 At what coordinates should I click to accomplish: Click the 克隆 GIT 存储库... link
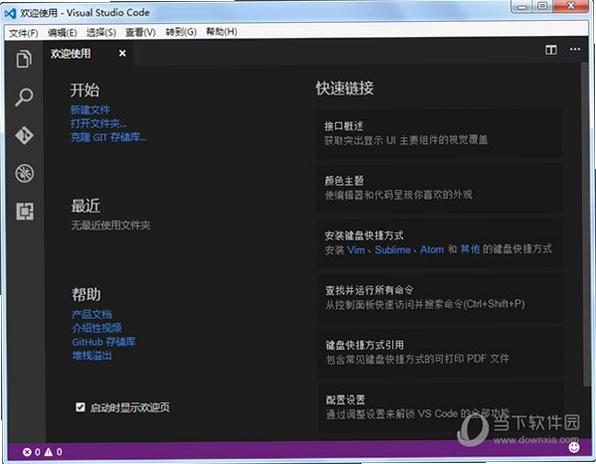[108, 137]
